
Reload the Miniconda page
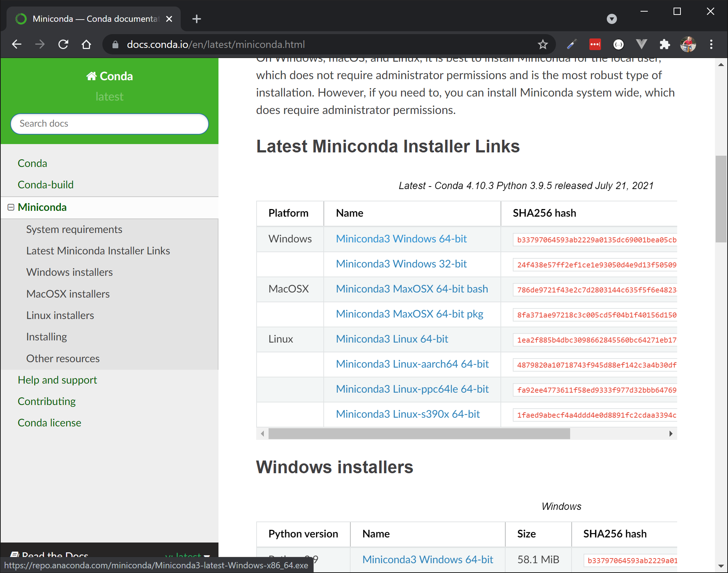click(63, 44)
